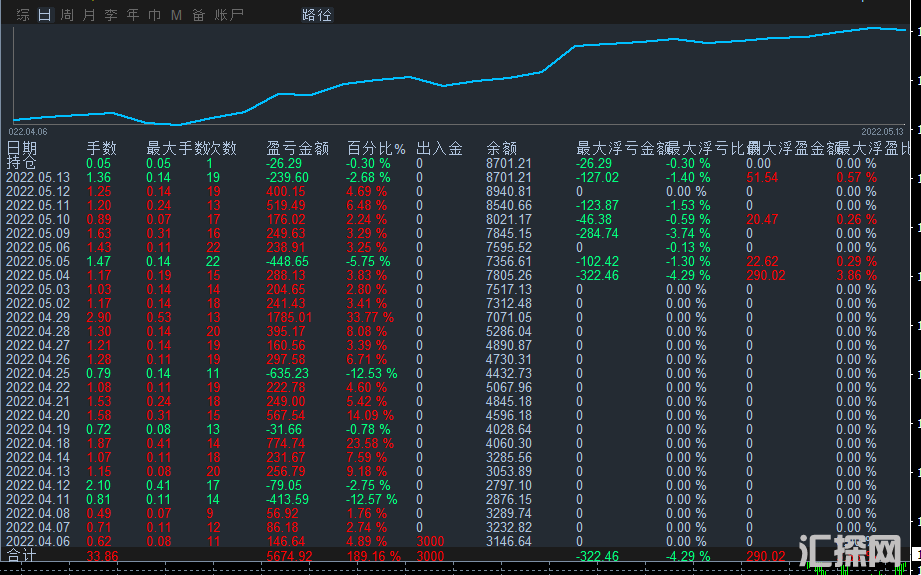Screen dimensions: 921x575
Task: Click max lots value 0.53
Action: click(x=159, y=317)
